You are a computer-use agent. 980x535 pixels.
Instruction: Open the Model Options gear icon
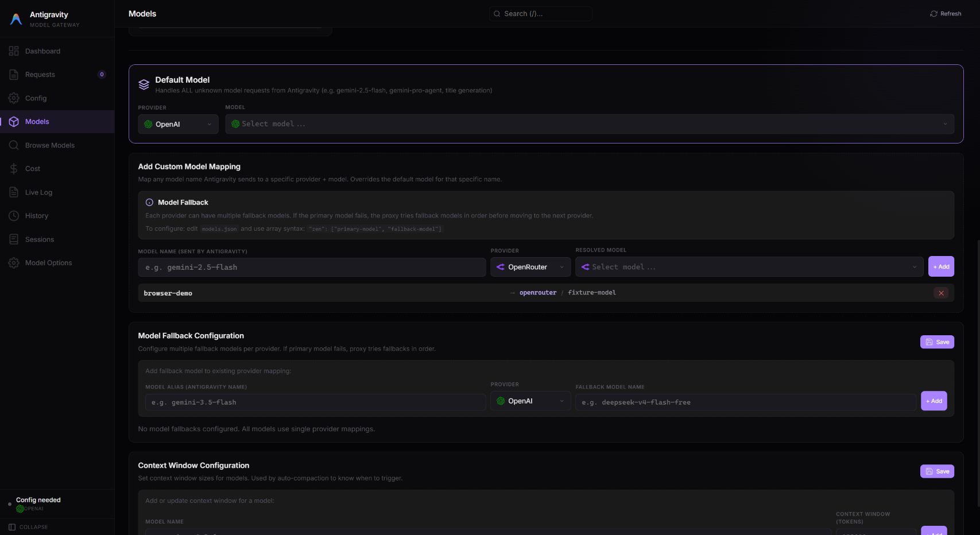tap(14, 263)
